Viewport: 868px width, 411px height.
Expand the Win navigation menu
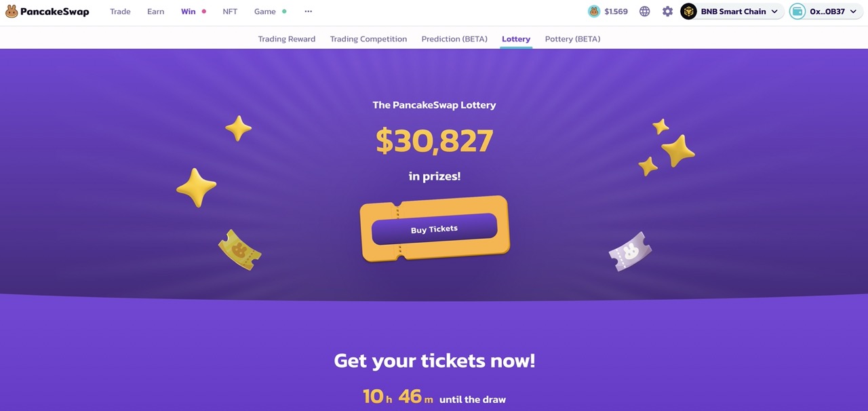coord(188,11)
